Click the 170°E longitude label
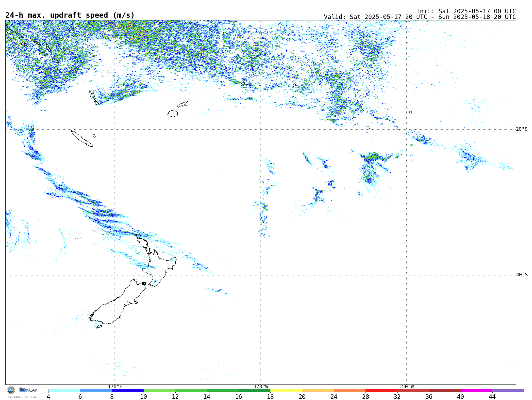 pos(115,387)
